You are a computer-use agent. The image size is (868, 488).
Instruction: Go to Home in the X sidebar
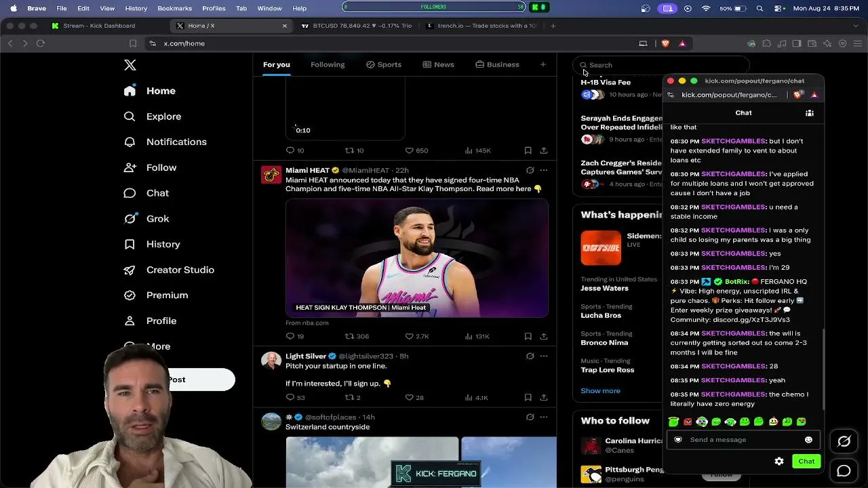click(150, 91)
